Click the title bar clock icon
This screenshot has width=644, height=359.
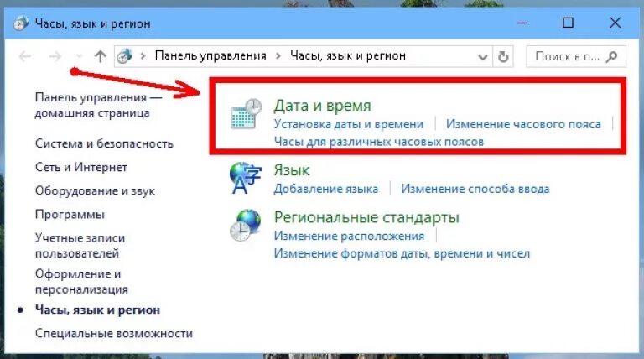tap(20, 23)
